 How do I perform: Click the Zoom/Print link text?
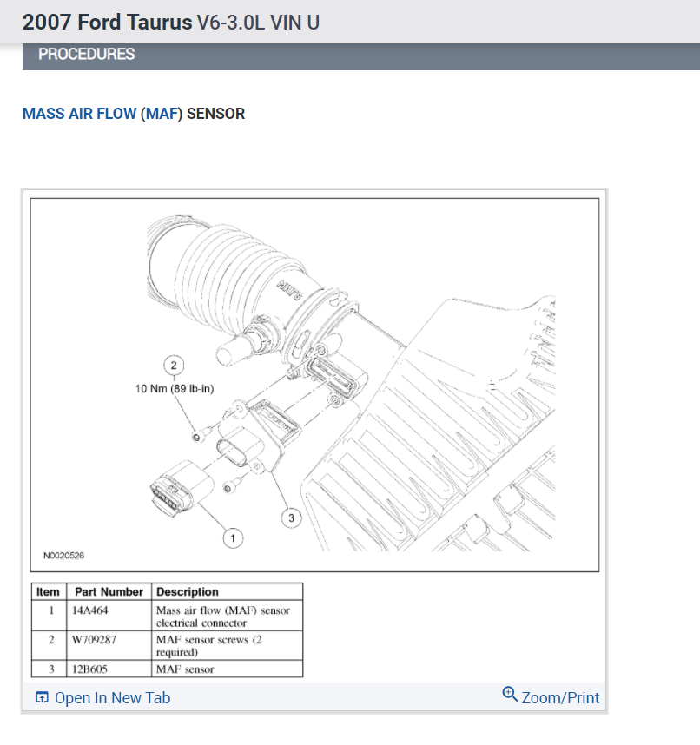point(560,697)
